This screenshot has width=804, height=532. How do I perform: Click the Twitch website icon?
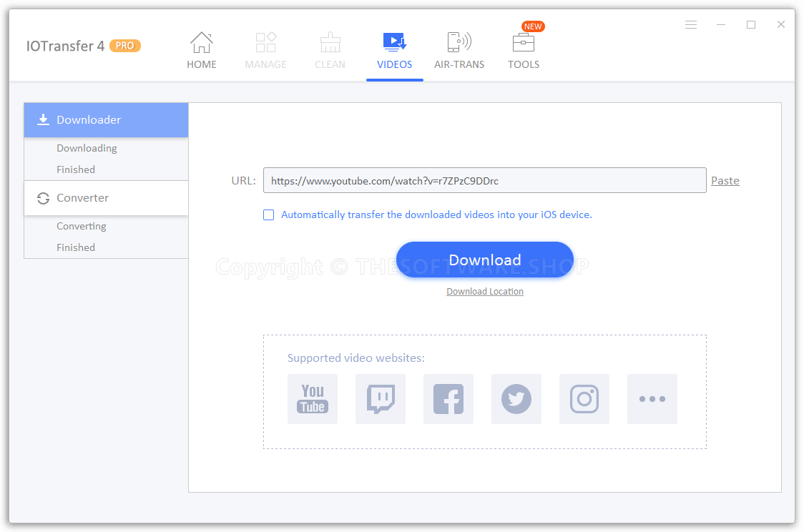coord(381,399)
